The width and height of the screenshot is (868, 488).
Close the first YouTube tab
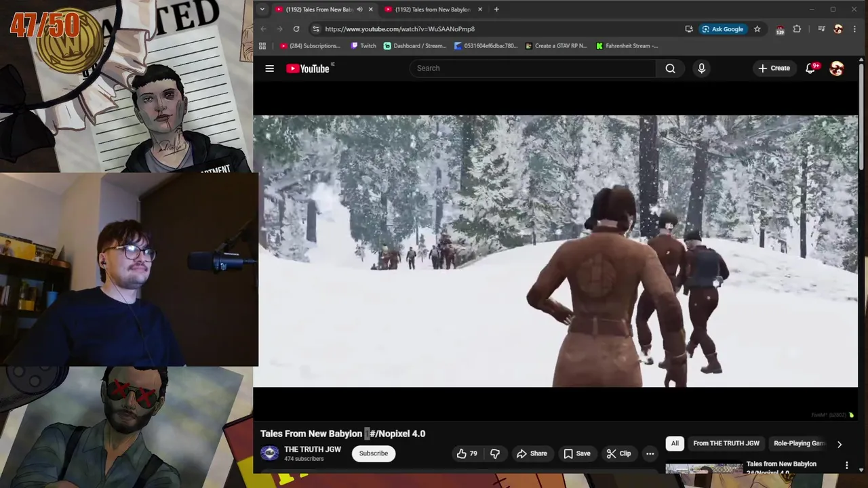click(x=370, y=9)
